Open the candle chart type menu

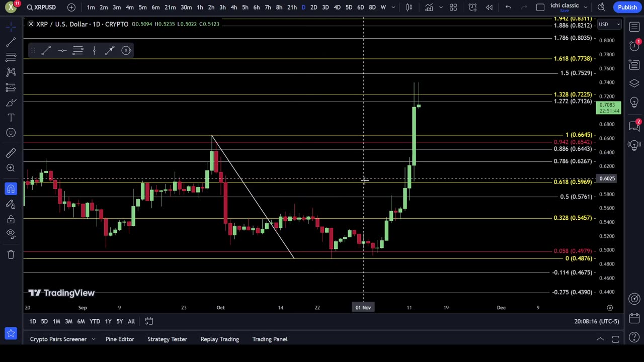coord(410,7)
